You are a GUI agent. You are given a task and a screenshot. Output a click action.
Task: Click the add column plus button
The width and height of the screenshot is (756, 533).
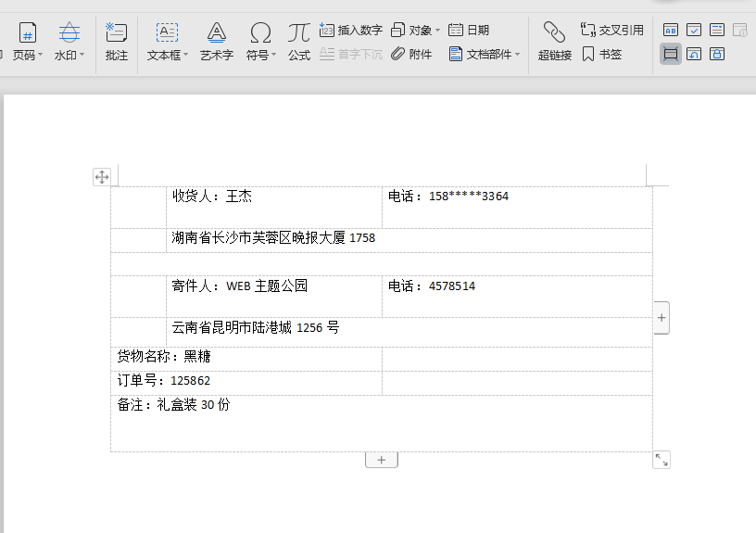[661, 318]
